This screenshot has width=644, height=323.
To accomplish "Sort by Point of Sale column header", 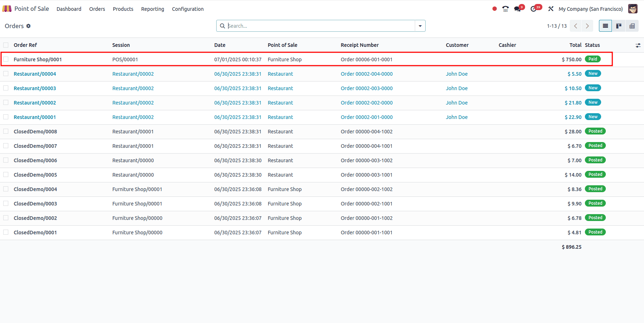I will coord(283,45).
